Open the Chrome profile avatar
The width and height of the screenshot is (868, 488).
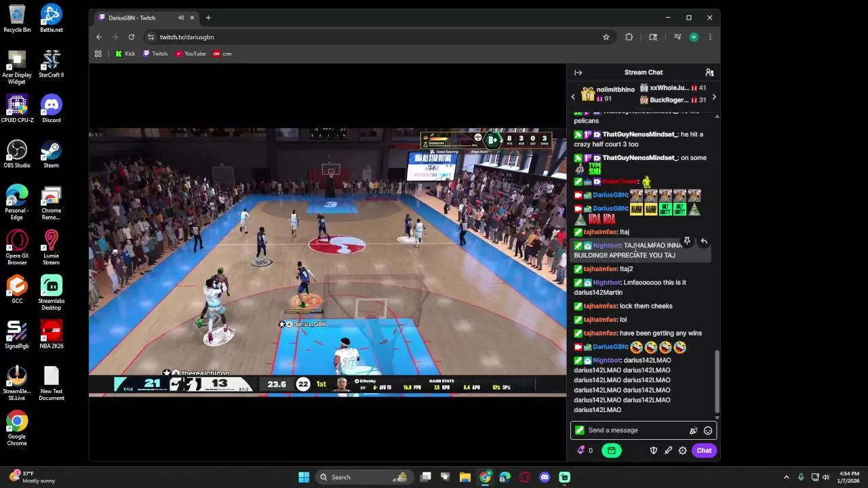pos(694,37)
